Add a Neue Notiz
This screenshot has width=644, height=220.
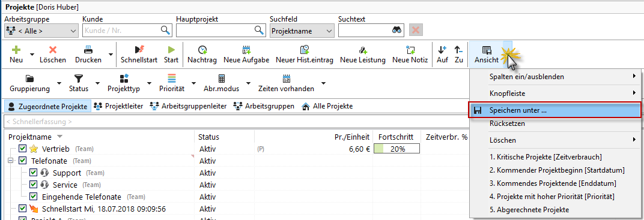click(410, 54)
